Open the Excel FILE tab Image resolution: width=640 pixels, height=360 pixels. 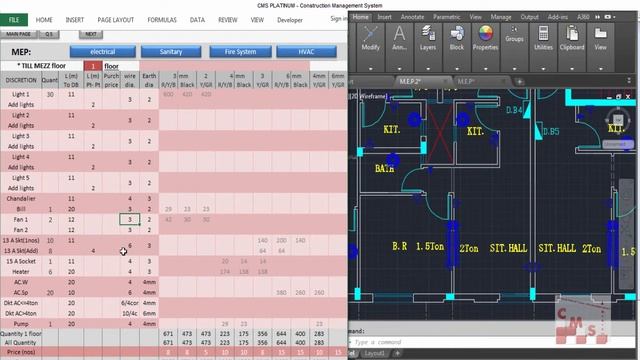point(14,20)
